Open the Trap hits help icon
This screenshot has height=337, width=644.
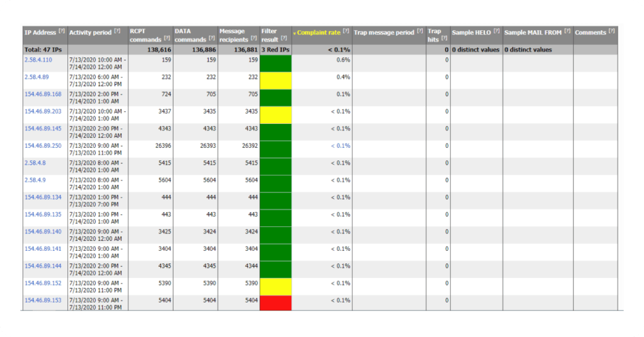pyautogui.click(x=445, y=38)
